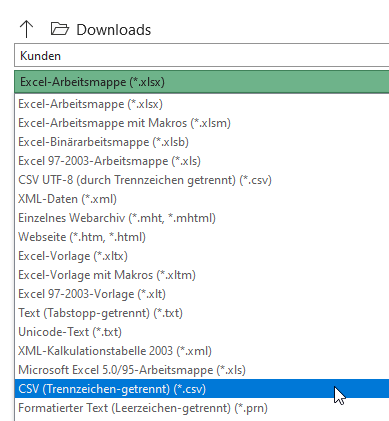Select CSV UTF-8 (durch Trennzeichen getrennt)
Viewport: 389px width, 421px height.
tap(202, 180)
